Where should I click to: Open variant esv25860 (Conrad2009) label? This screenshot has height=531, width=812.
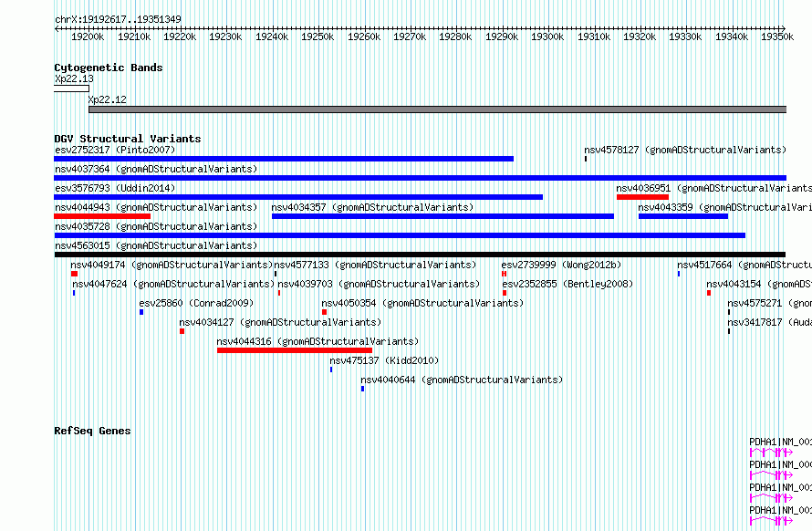click(x=196, y=303)
